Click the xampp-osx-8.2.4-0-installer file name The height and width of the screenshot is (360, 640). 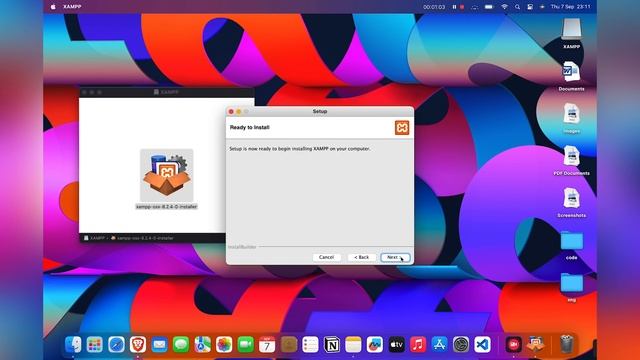point(167,207)
